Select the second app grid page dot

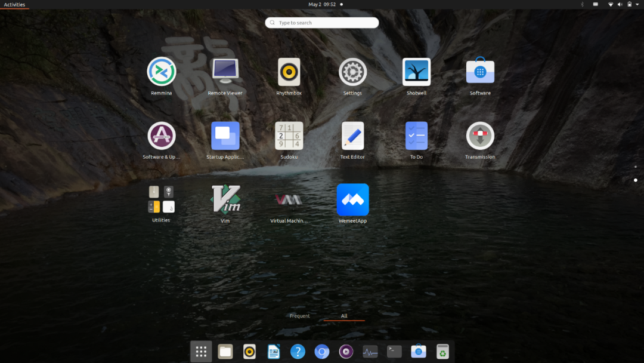coord(636,180)
